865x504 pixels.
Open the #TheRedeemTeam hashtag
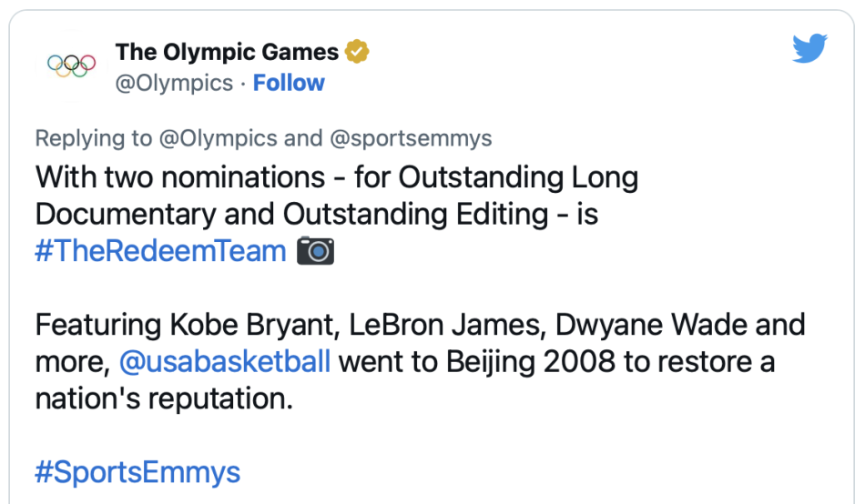coord(160,251)
